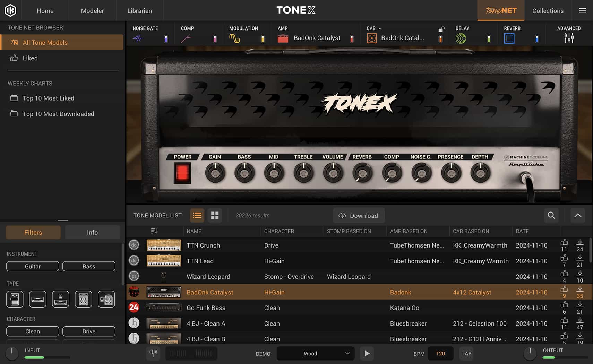Select the Bass instrument filter
This screenshot has height=364, width=593.
(x=89, y=266)
